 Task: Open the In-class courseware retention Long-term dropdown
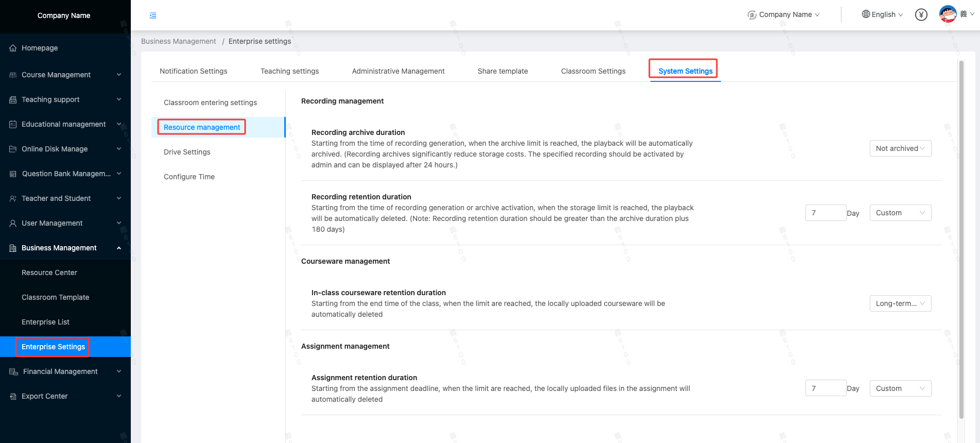pos(900,304)
